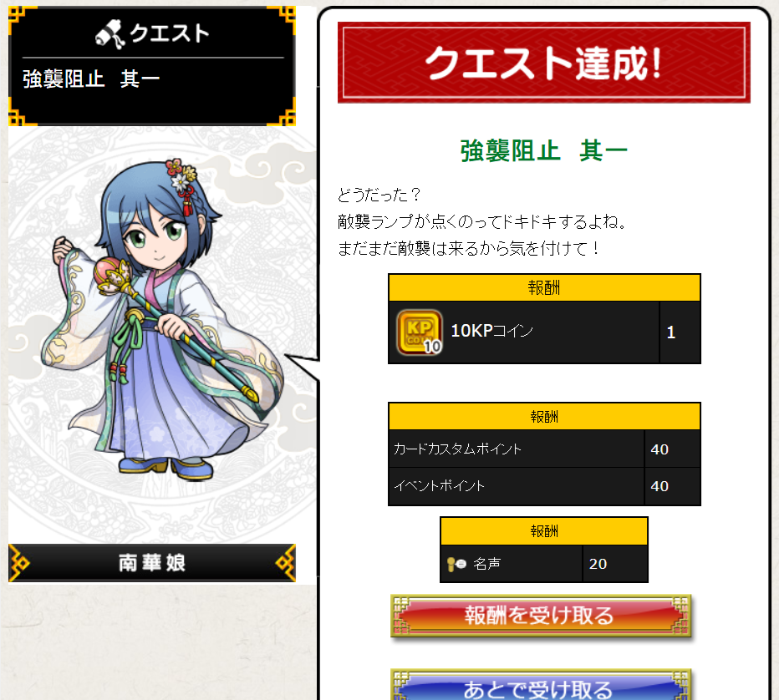
Task: Click the first yellow 報酬 header
Action: (x=544, y=287)
